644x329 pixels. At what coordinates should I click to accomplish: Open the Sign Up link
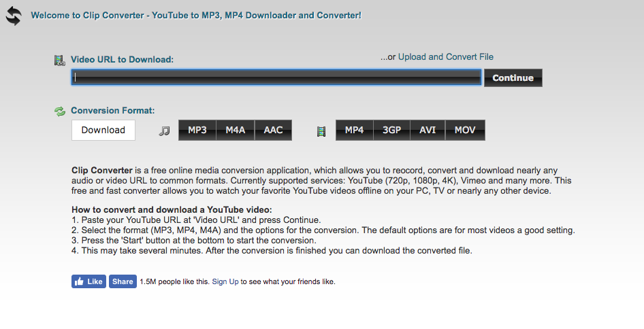[225, 282]
